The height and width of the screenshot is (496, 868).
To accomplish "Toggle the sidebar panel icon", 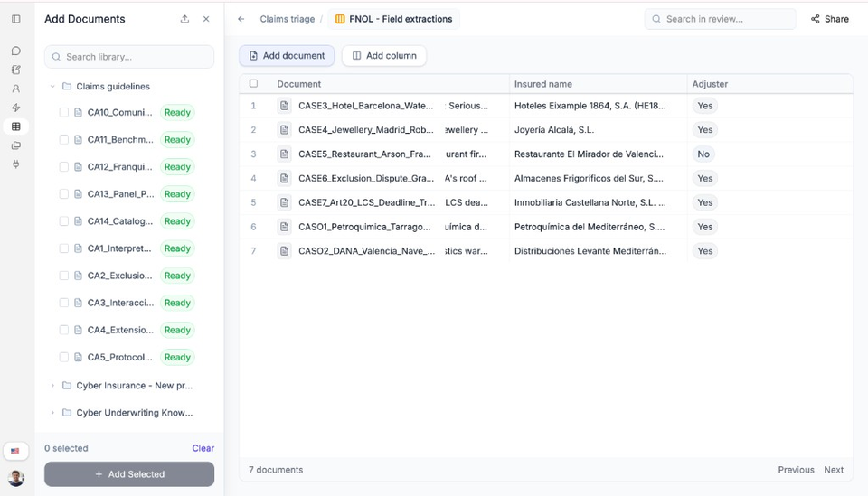I will [16, 19].
